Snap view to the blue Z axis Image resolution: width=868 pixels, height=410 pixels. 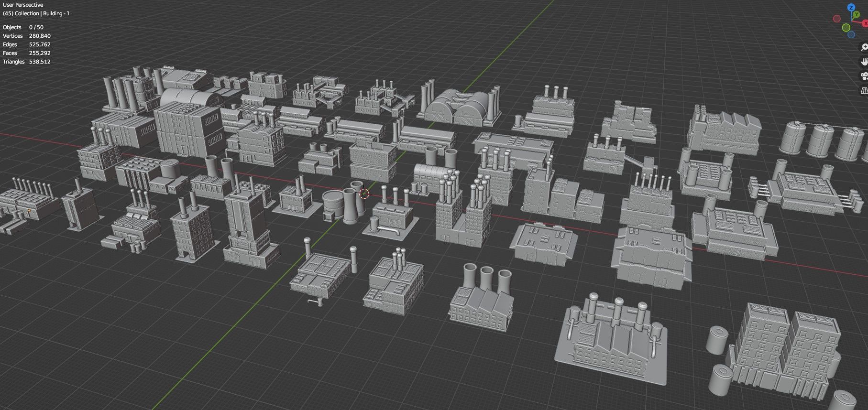coord(851,7)
